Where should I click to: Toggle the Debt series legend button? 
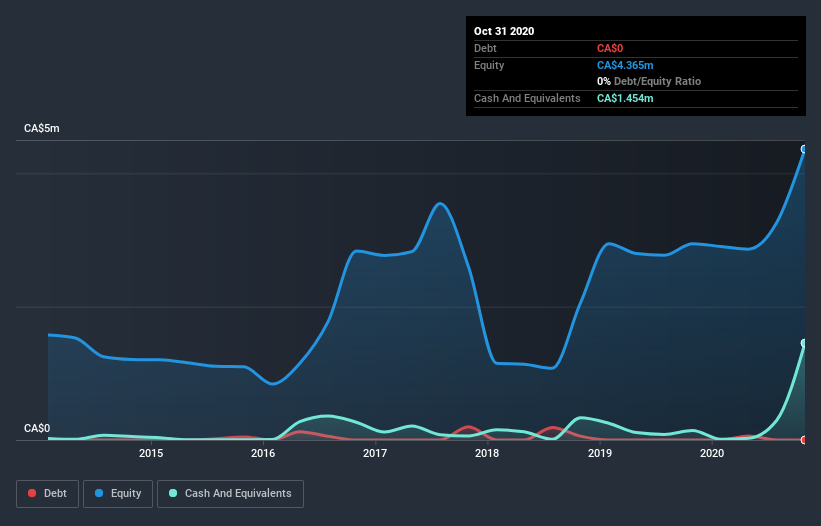pyautogui.click(x=47, y=494)
